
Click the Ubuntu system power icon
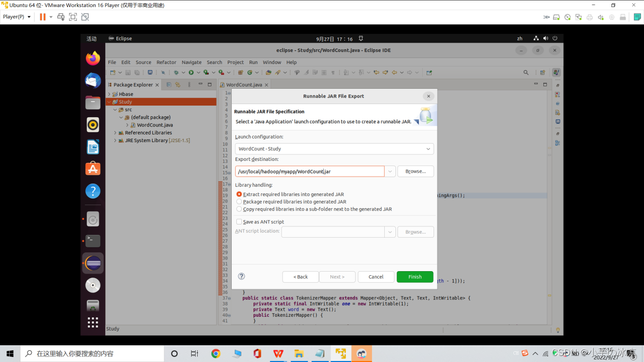(x=555, y=38)
